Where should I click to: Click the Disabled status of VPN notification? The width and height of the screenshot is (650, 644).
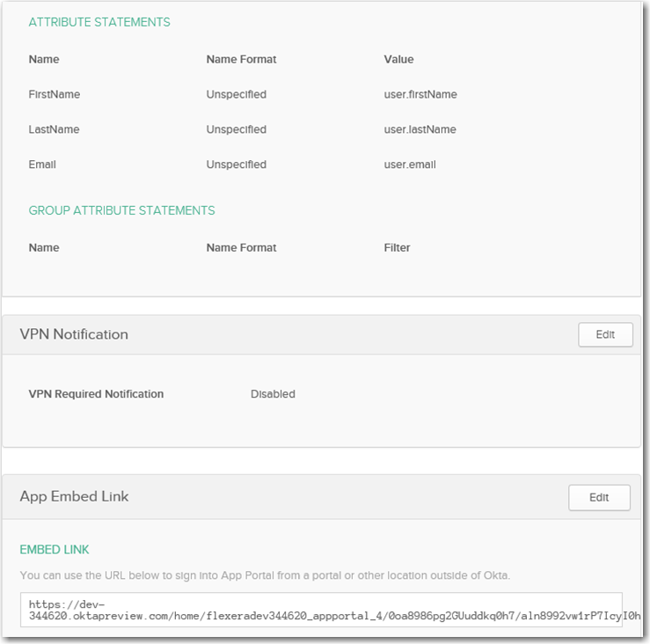pyautogui.click(x=273, y=394)
